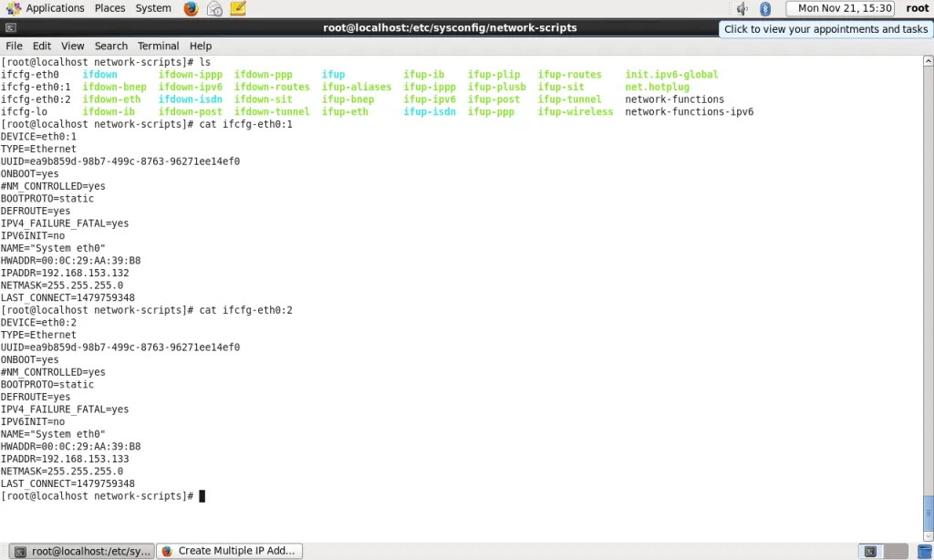Screen dimensions: 934x560
Task: Click the clock showing Mon Nov 21, 15:30
Action: pos(840,8)
